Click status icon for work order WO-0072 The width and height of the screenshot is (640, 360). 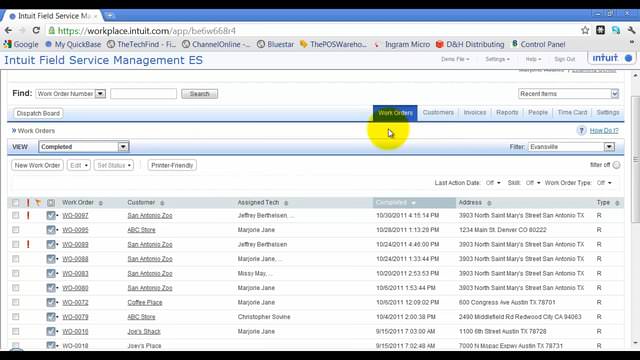coord(51,302)
